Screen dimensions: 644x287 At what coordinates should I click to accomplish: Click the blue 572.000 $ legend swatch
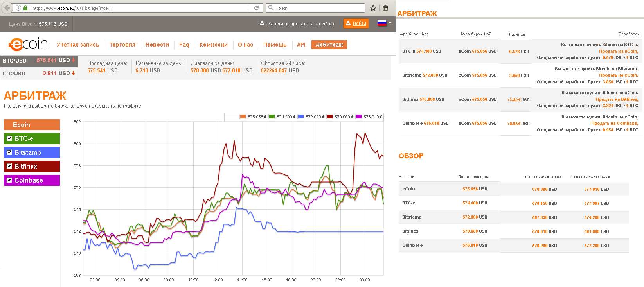(301, 117)
